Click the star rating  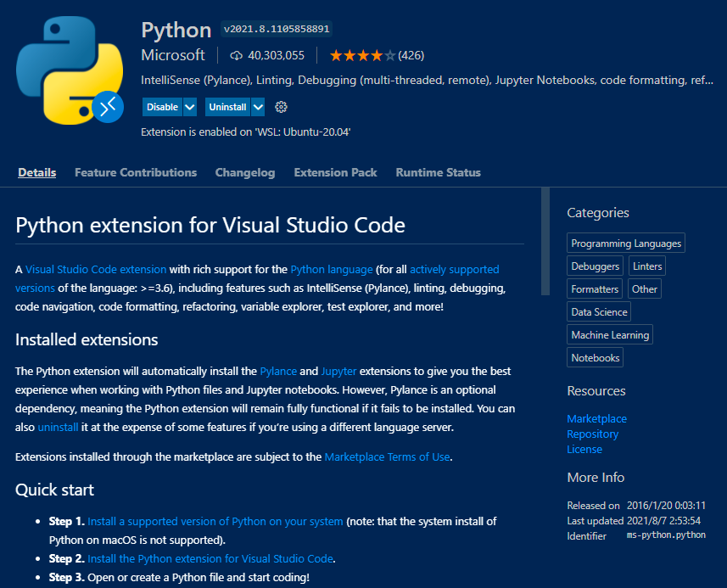click(x=362, y=56)
